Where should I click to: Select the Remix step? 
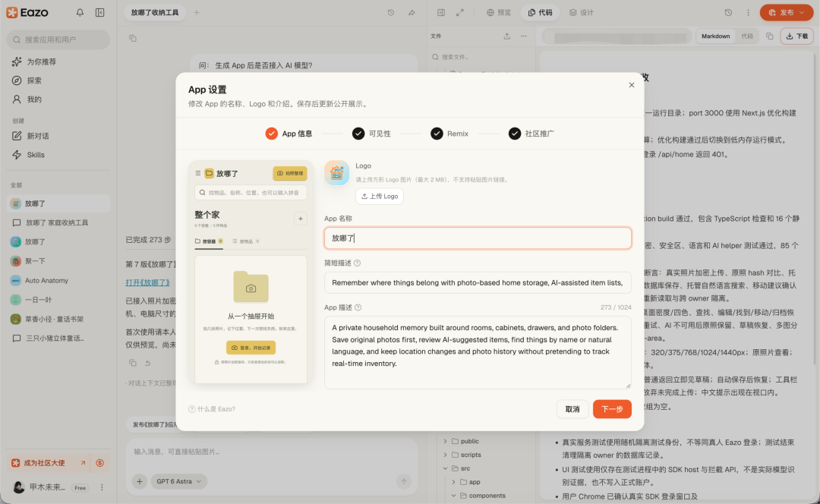click(449, 134)
